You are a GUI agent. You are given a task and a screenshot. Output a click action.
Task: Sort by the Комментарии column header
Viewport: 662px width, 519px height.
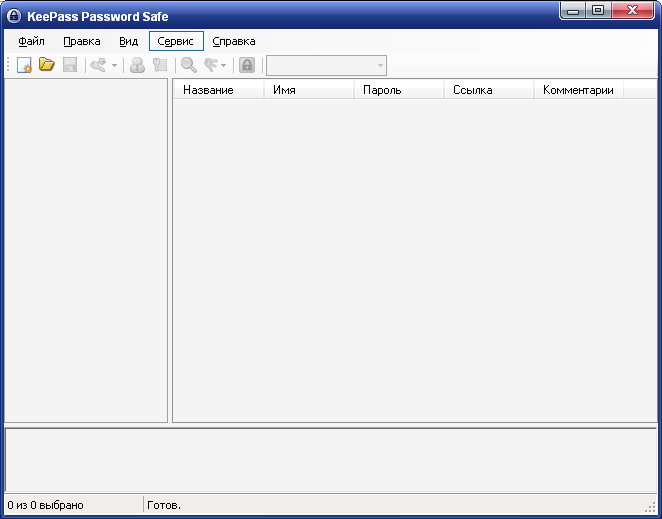coord(579,90)
